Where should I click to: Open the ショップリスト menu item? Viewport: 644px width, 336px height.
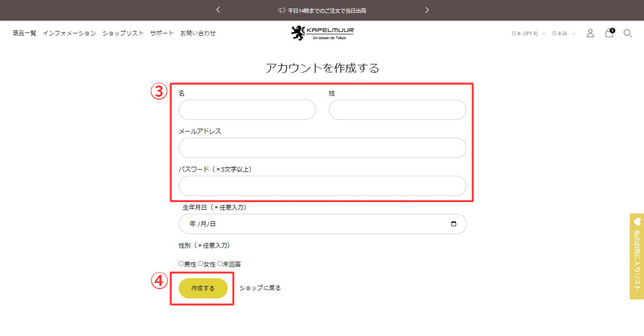(123, 33)
